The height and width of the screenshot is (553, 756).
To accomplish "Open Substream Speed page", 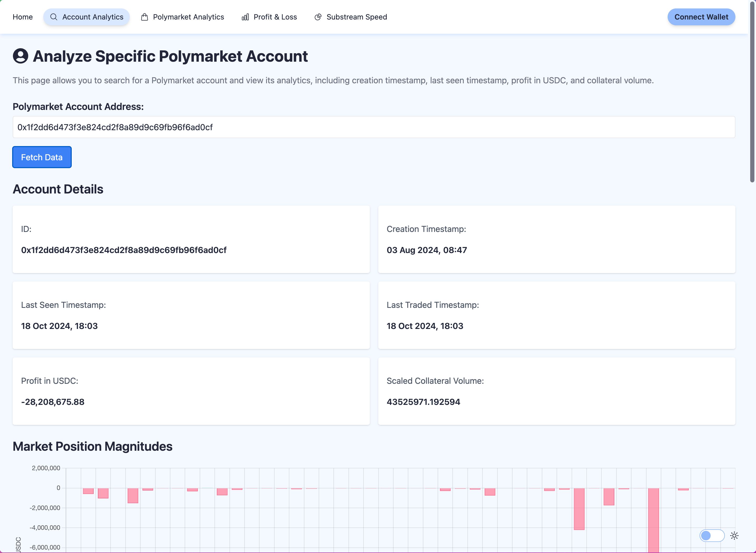I will click(351, 17).
